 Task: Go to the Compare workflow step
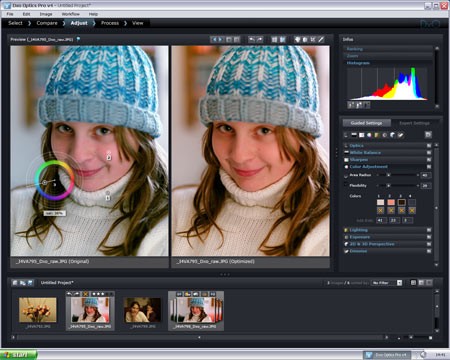[47, 23]
